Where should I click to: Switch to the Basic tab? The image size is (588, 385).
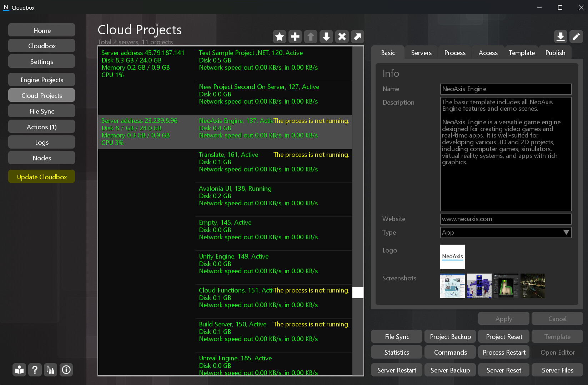click(x=388, y=52)
